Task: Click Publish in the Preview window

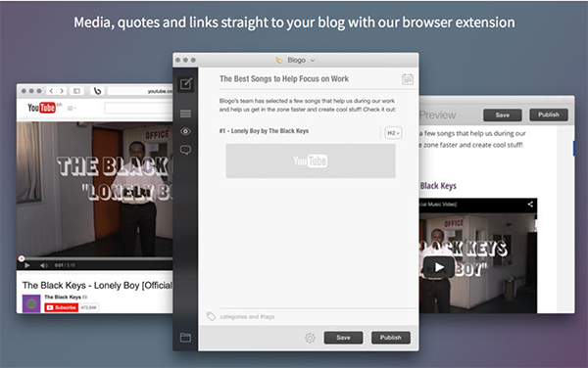Action: tap(548, 115)
